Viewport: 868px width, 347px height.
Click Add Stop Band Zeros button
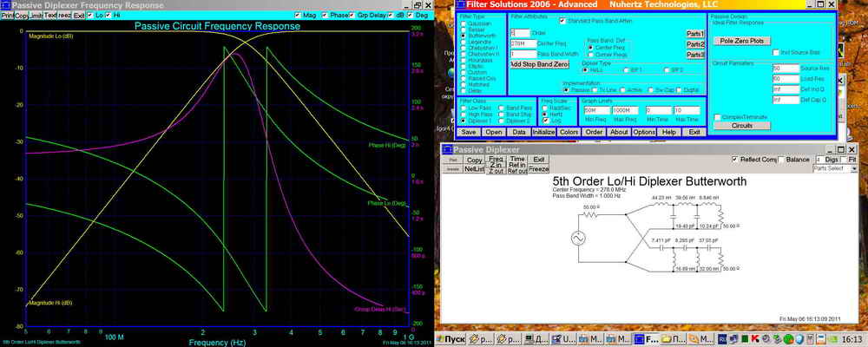pos(539,65)
